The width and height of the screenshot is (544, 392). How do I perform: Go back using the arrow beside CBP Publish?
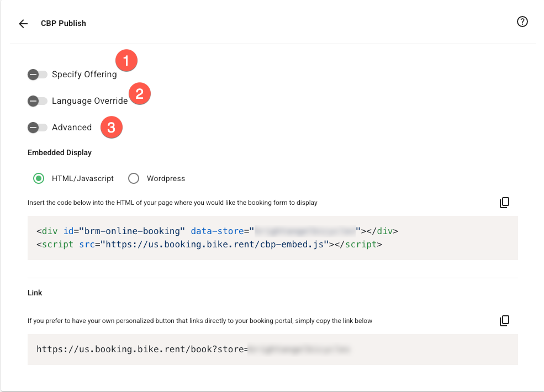click(x=23, y=23)
